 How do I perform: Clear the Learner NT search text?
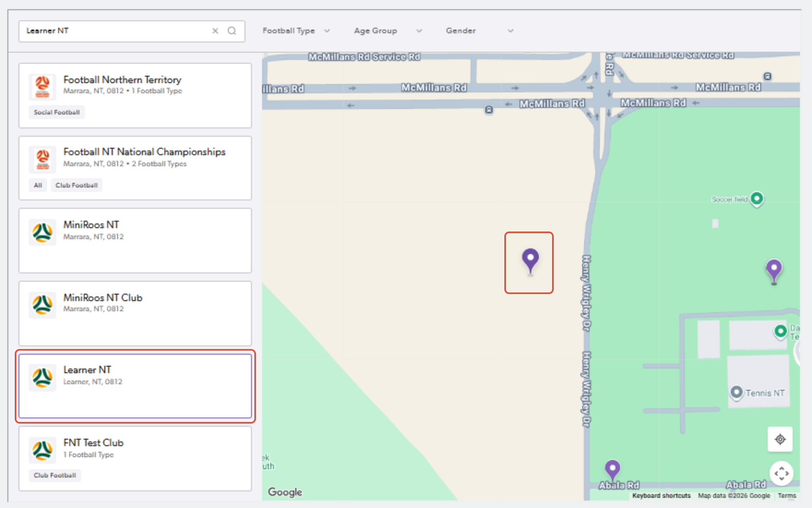click(215, 31)
